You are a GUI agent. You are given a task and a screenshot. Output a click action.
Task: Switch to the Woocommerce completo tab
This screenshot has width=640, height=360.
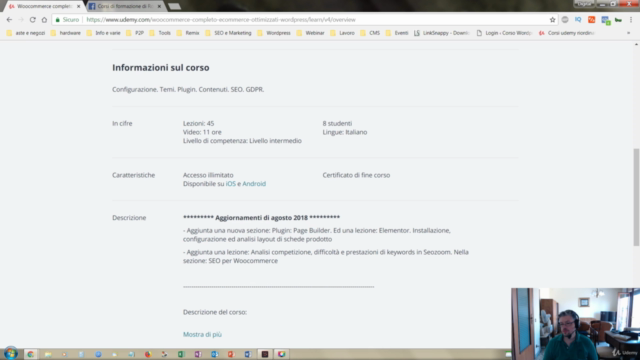(x=43, y=6)
